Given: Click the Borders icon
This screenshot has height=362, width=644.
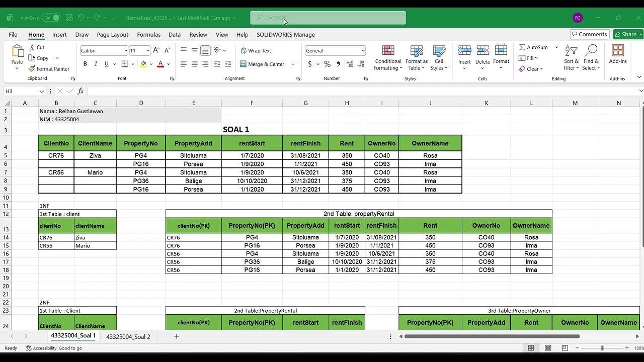Looking at the screenshot, I should pos(125,64).
